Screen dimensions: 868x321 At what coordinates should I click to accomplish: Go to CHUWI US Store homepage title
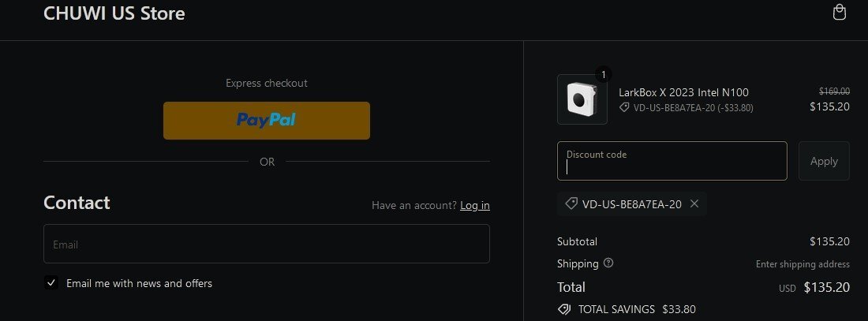pyautogui.click(x=114, y=13)
